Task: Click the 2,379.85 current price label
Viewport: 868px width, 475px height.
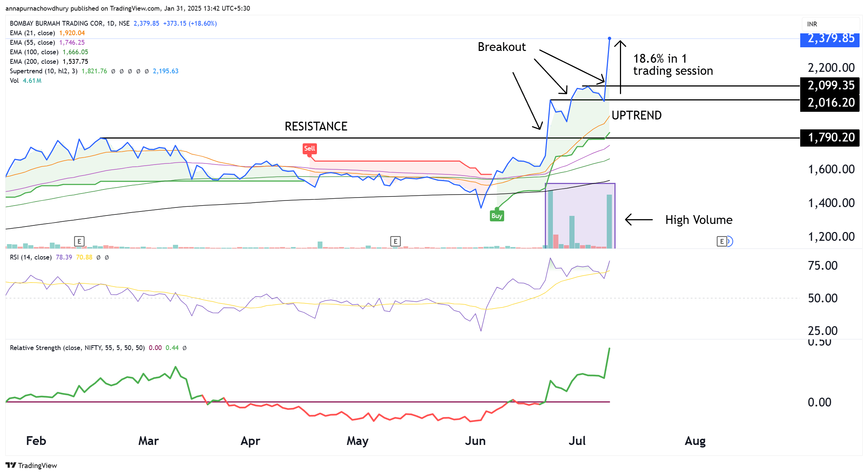Action: [x=830, y=38]
